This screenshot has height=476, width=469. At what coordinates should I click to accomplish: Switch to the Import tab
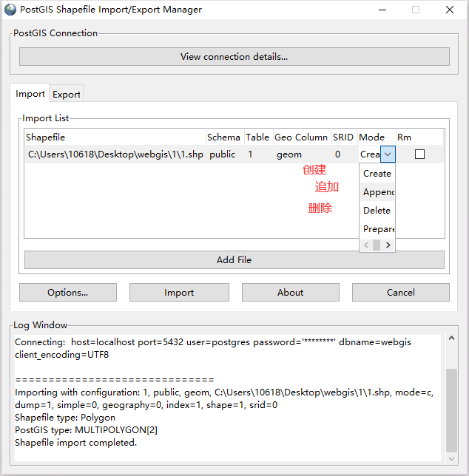click(x=30, y=94)
